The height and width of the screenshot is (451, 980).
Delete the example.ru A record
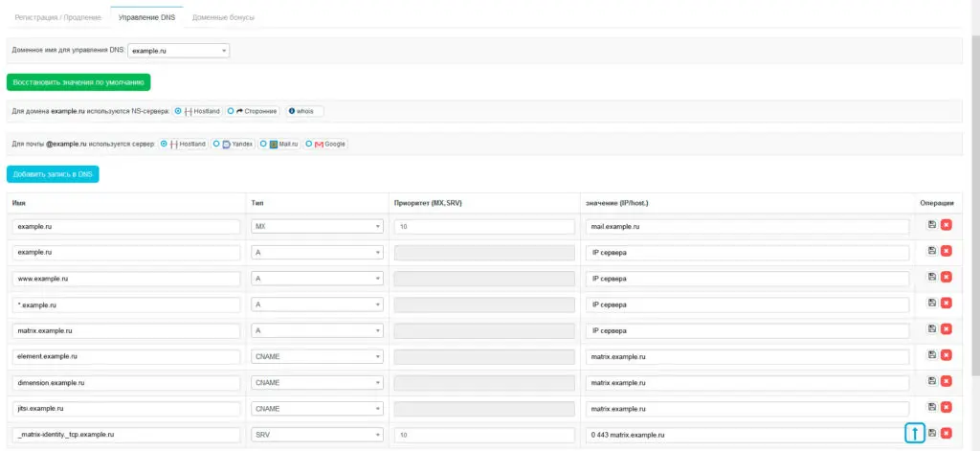(947, 252)
